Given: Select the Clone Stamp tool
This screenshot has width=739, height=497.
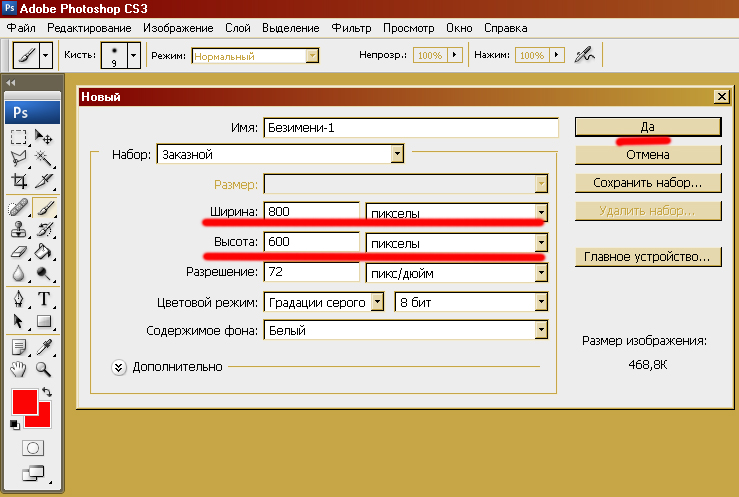Looking at the screenshot, I should click(x=19, y=229).
